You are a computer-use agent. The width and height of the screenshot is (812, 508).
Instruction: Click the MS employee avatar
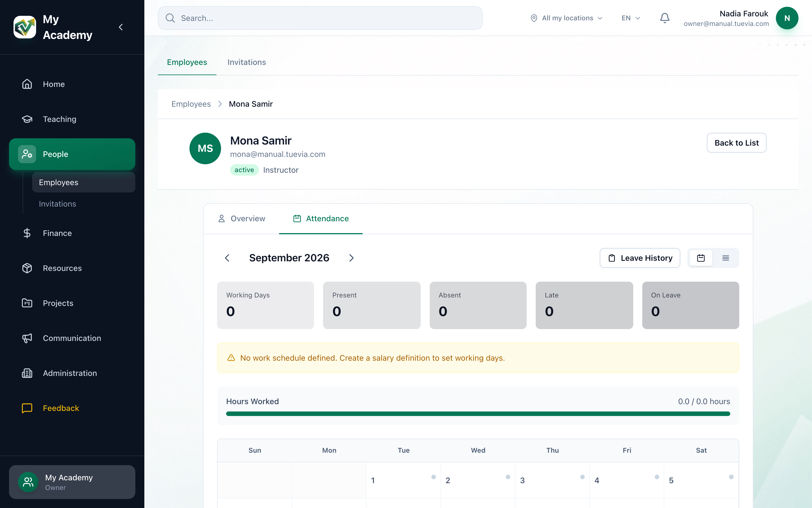point(205,148)
